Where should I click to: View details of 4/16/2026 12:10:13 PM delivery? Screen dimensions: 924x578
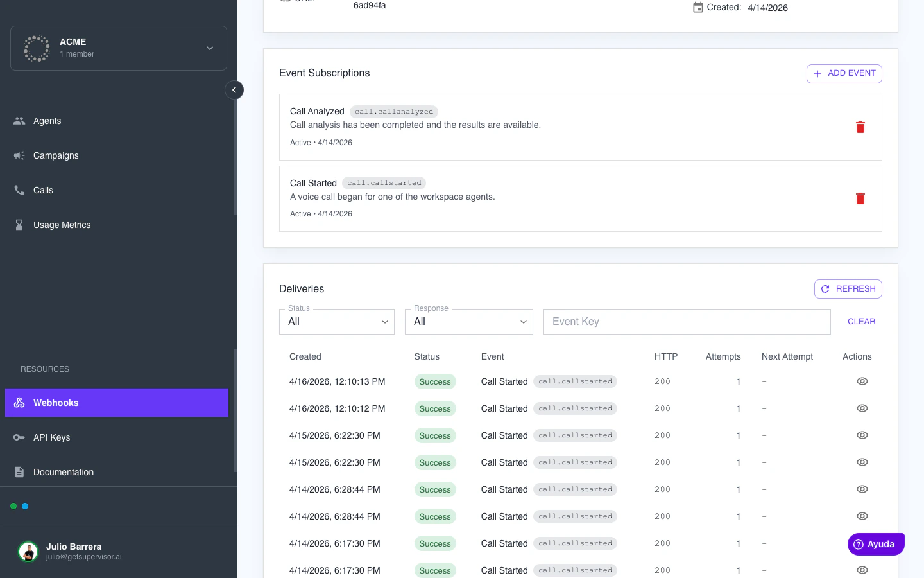tap(862, 381)
